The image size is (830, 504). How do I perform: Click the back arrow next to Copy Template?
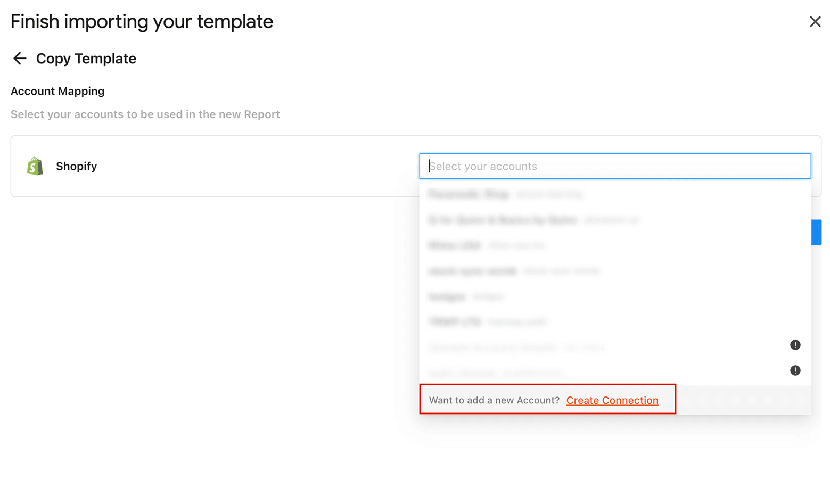[19, 59]
